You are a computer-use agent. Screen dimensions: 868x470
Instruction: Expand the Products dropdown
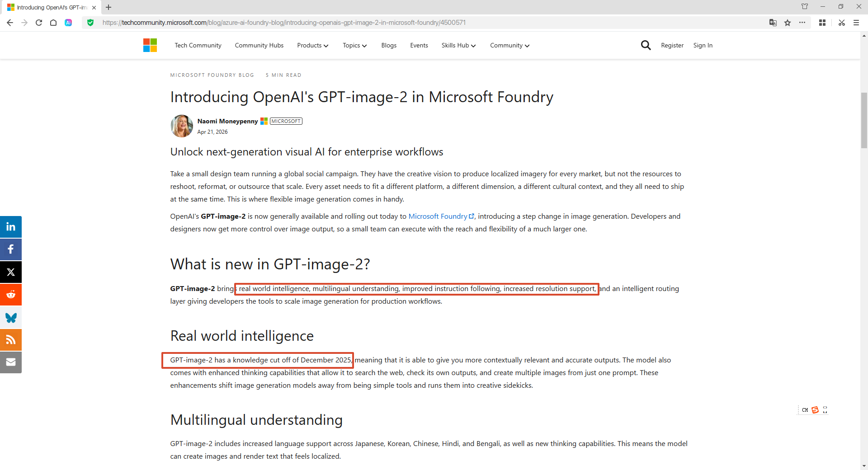pos(312,45)
